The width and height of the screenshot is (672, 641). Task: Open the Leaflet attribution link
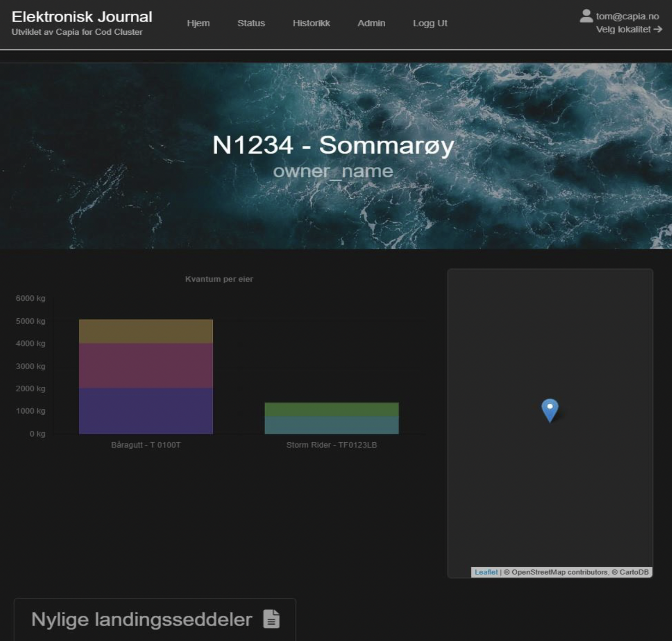click(x=486, y=572)
